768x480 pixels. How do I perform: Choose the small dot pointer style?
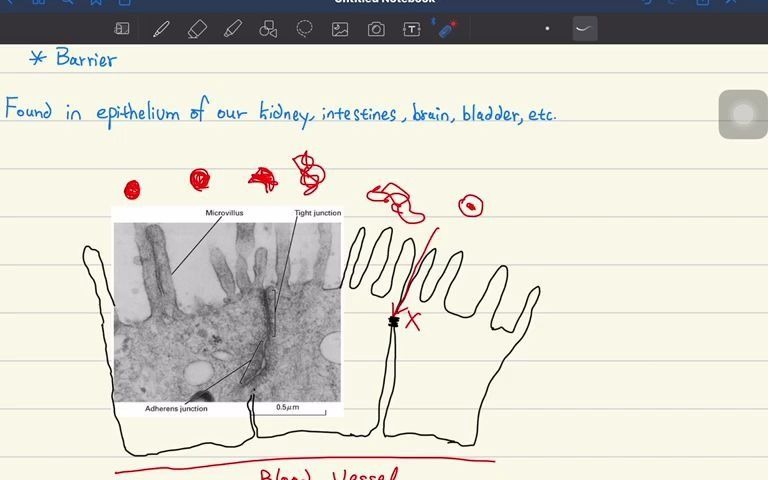tap(547, 28)
